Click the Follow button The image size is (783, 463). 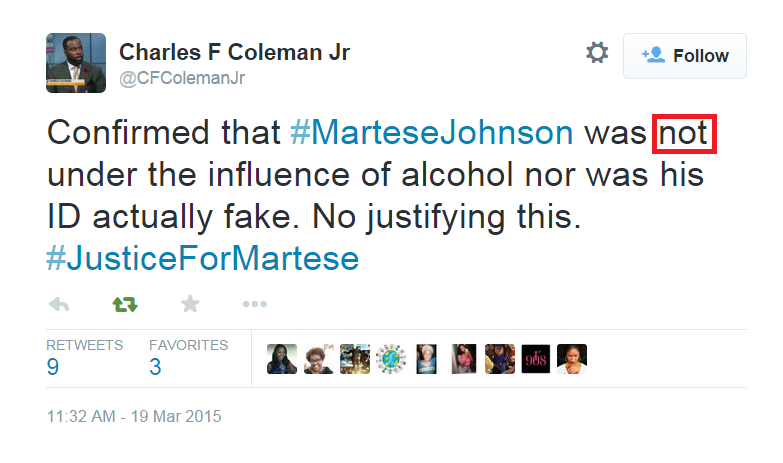coord(685,56)
